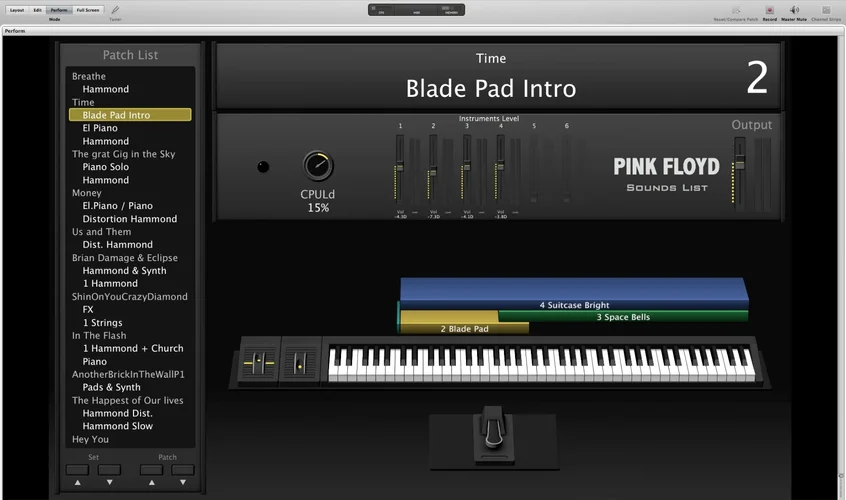
Task: Click instrument level fader 1
Action: pos(400,168)
